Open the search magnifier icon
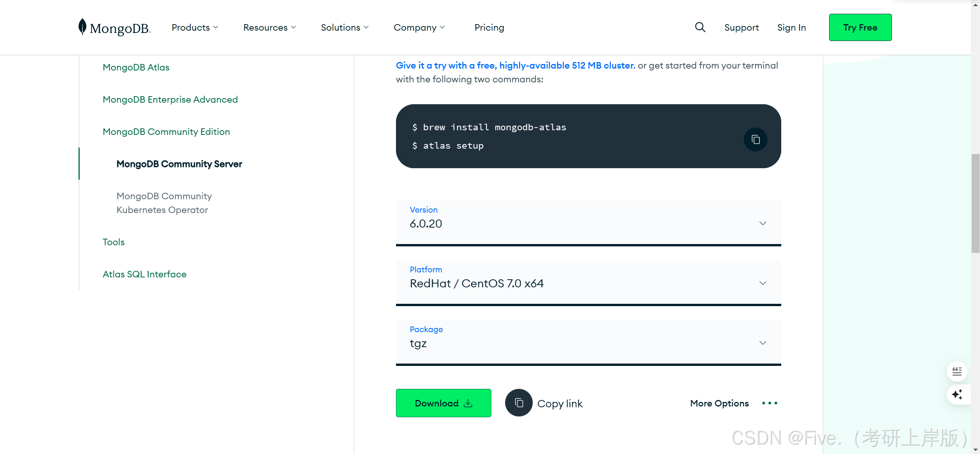 (700, 27)
